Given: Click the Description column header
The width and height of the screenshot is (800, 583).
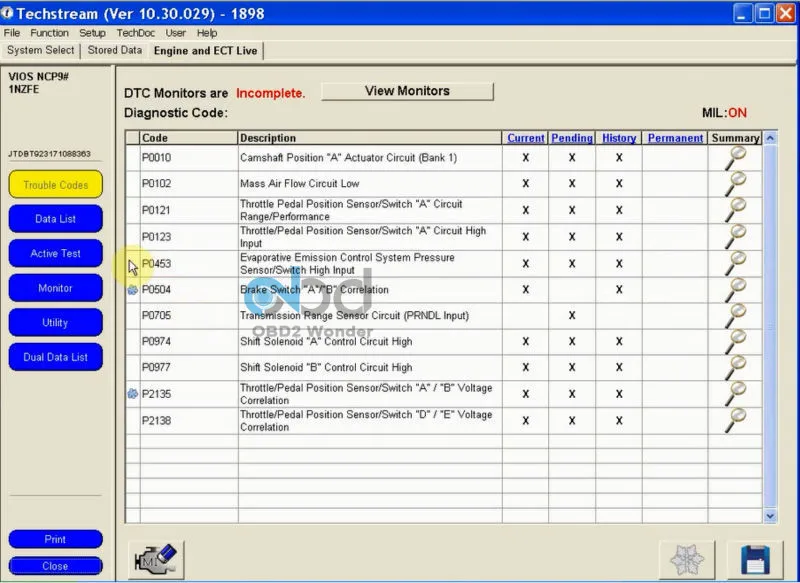Looking at the screenshot, I should pos(370,138).
